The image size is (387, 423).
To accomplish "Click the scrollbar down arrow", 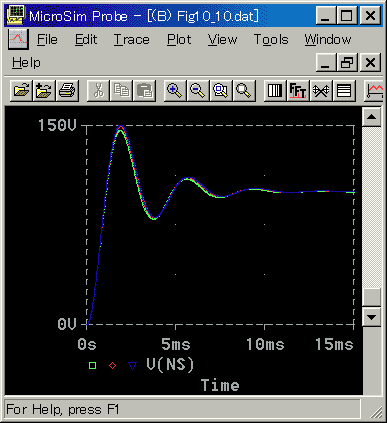I will 371,317.
